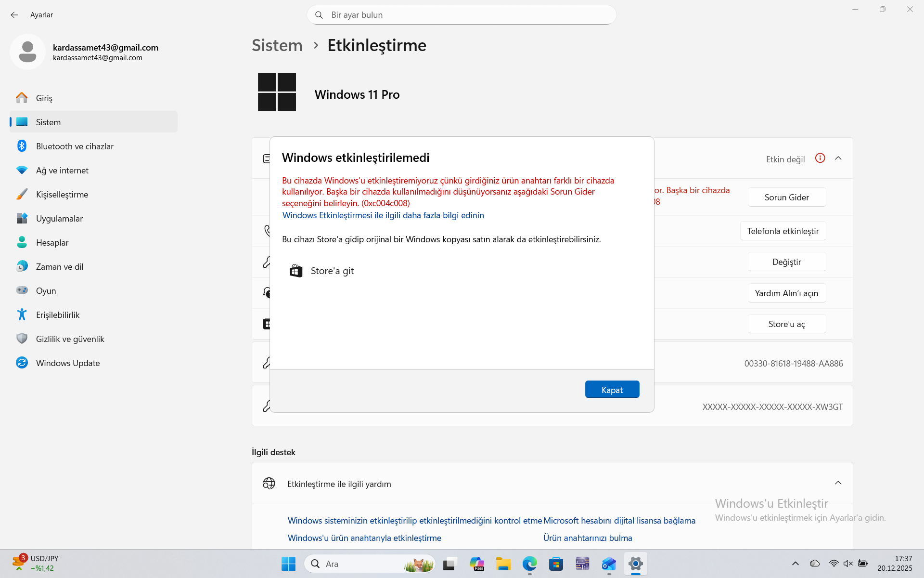Open Ağ ve internet settings
The height and width of the screenshot is (578, 924).
(94, 170)
